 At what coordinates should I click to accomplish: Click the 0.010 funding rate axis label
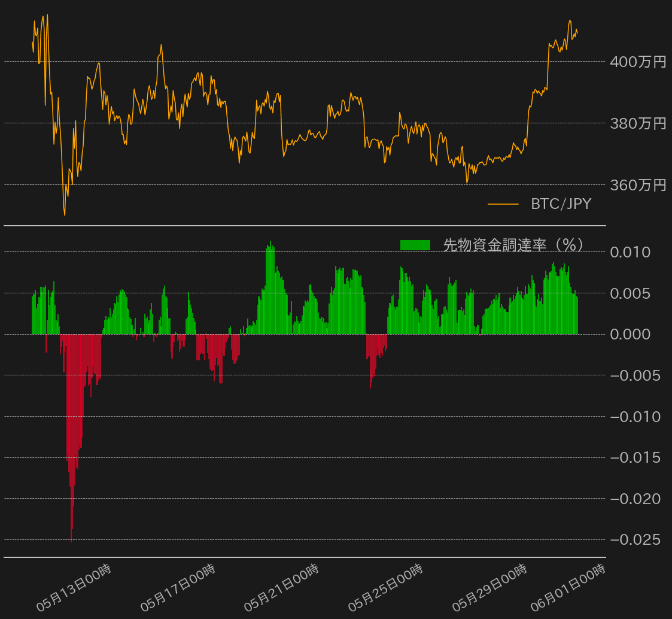(x=630, y=252)
